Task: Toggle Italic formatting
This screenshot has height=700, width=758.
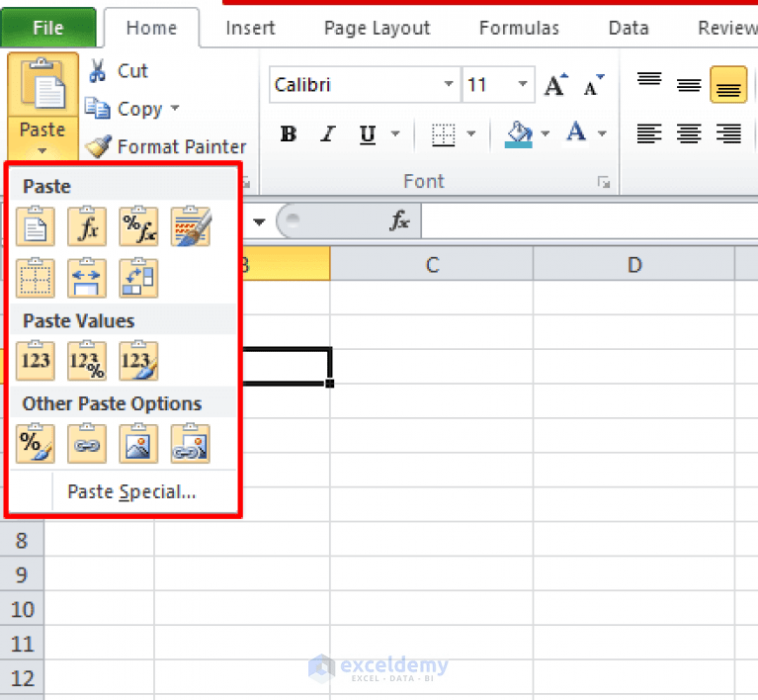Action: click(328, 133)
